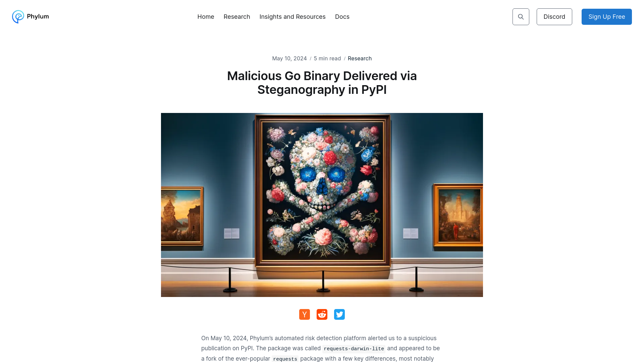This screenshot has width=644, height=362.
Task: Click the requests-darwin-lite package name link
Action: pyautogui.click(x=354, y=348)
